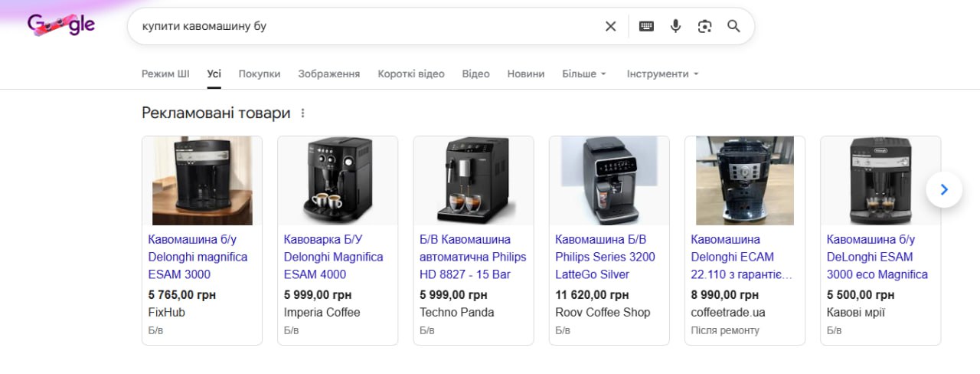Open Philips Series 3200 LatteGo Silver link
This screenshot has width=980, height=374.
point(606,257)
